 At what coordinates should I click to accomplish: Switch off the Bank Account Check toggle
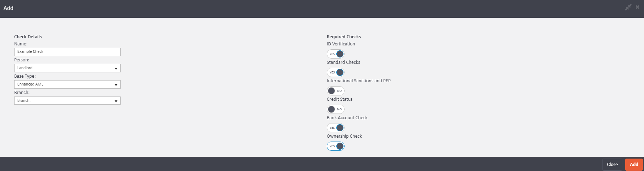[336, 128]
